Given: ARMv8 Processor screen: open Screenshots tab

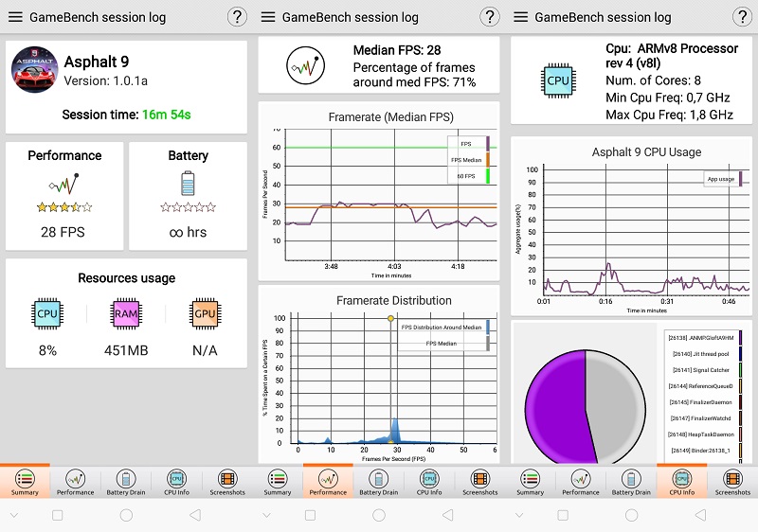Looking at the screenshot, I should (732, 482).
